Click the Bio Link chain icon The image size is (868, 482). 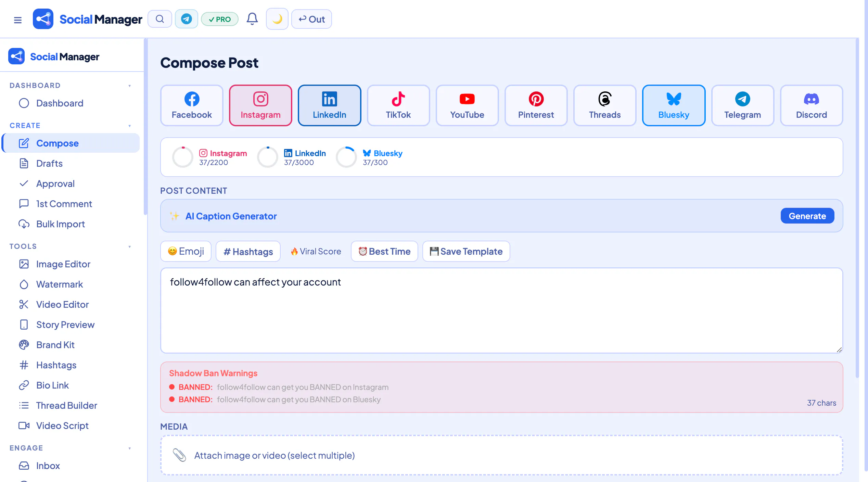(24, 385)
